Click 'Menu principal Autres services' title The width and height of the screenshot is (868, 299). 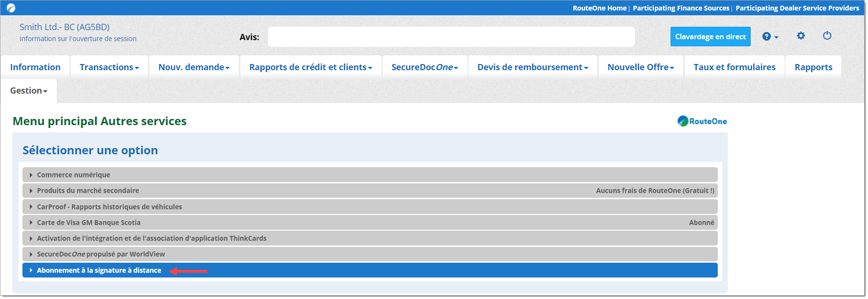click(100, 121)
